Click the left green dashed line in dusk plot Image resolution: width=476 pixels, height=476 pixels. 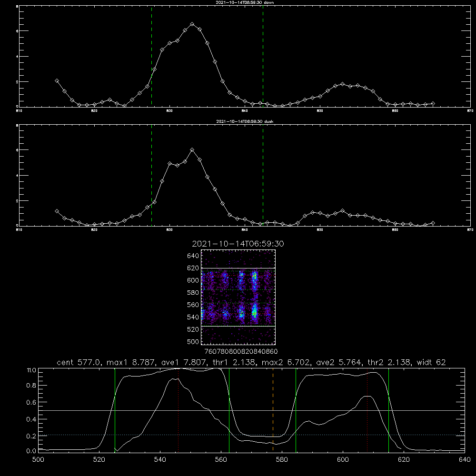pos(151,175)
